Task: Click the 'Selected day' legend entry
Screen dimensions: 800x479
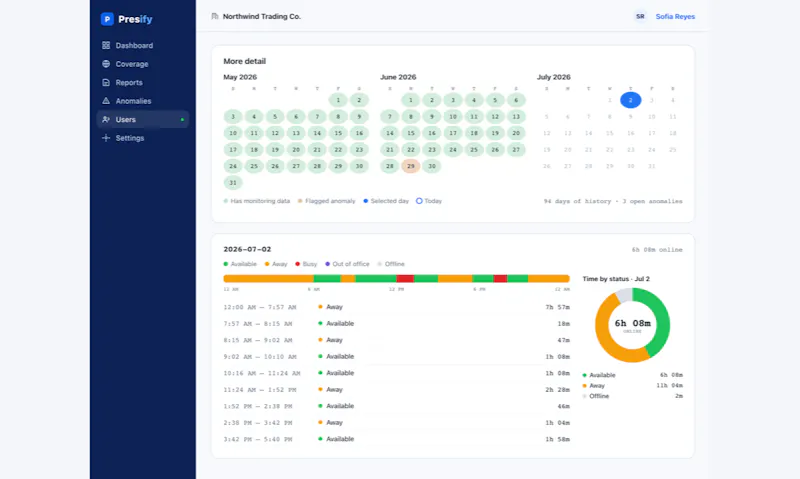Action: point(386,201)
